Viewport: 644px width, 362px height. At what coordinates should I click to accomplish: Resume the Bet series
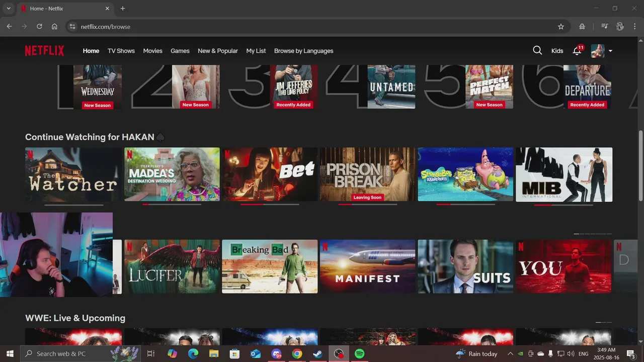point(270,174)
